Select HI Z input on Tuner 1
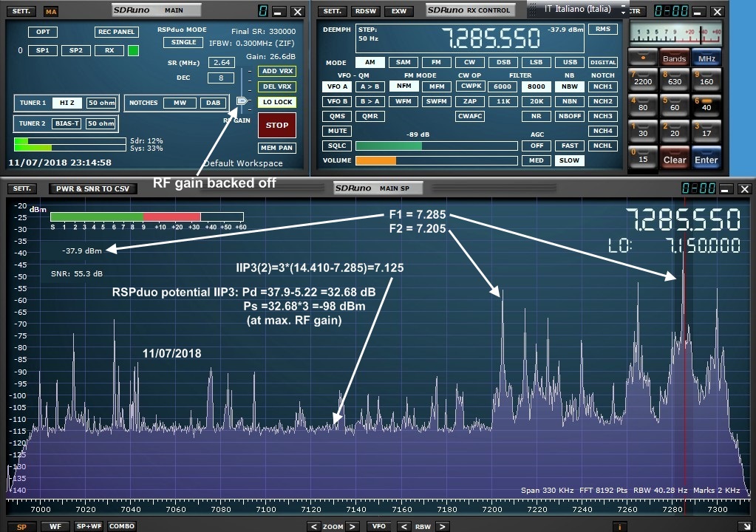 [x=67, y=103]
